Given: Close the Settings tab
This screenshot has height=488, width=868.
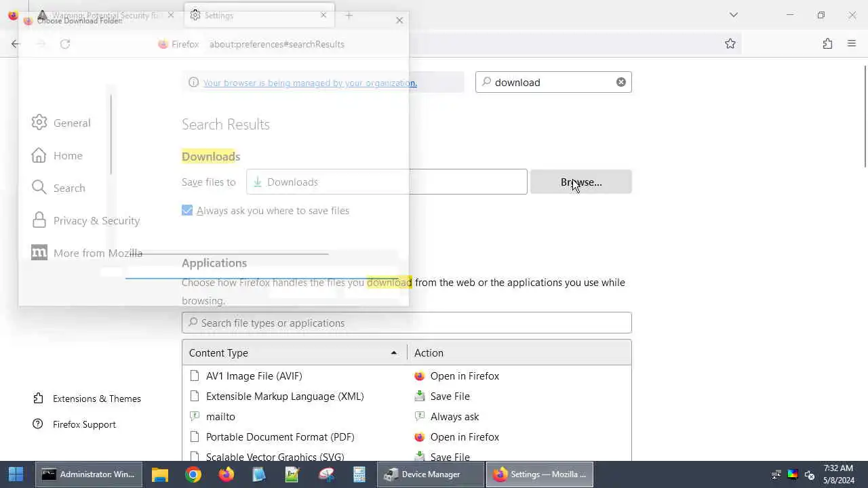Looking at the screenshot, I should click(x=323, y=15).
